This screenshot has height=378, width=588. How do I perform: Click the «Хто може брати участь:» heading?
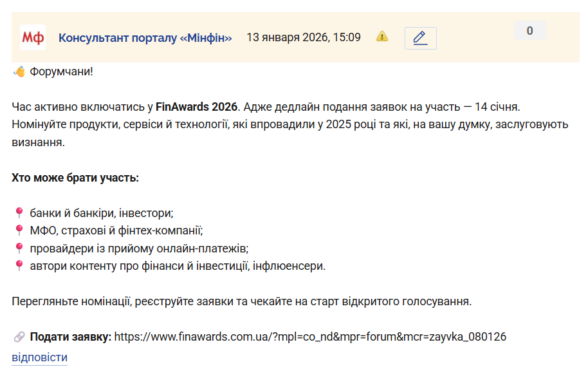coord(75,177)
